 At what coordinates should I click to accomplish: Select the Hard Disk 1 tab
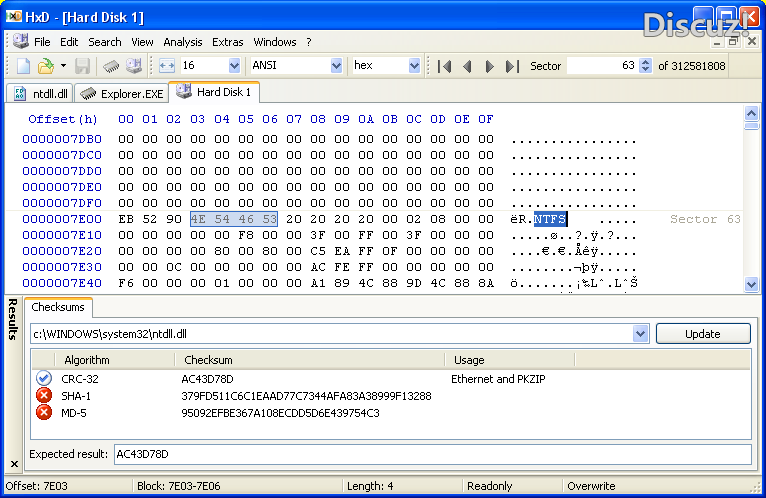click(x=214, y=92)
